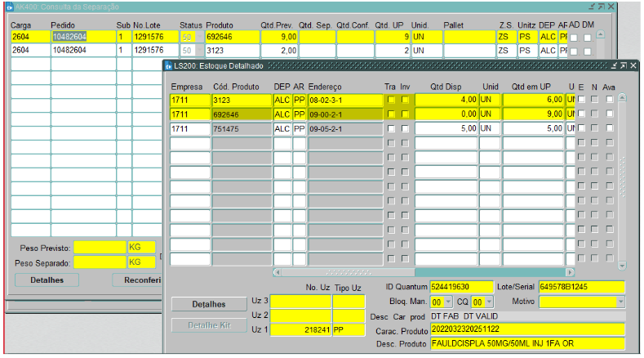Click the AK400 Consulta da Separação window icon
The height and width of the screenshot is (358, 644).
tap(9, 7)
